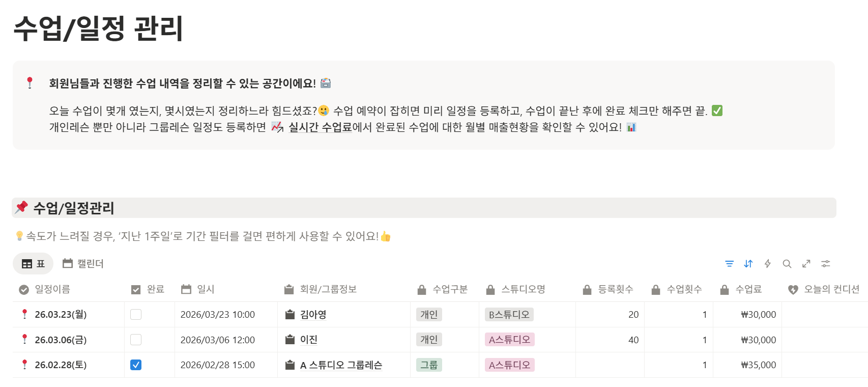Select the pink A스튜디오 tag
This screenshot has height=387, width=868.
[x=508, y=339]
